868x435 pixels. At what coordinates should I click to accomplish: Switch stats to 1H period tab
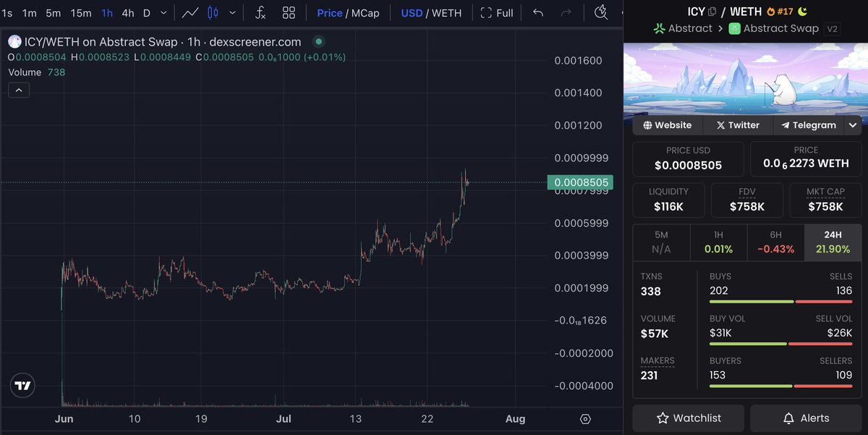[718, 242]
